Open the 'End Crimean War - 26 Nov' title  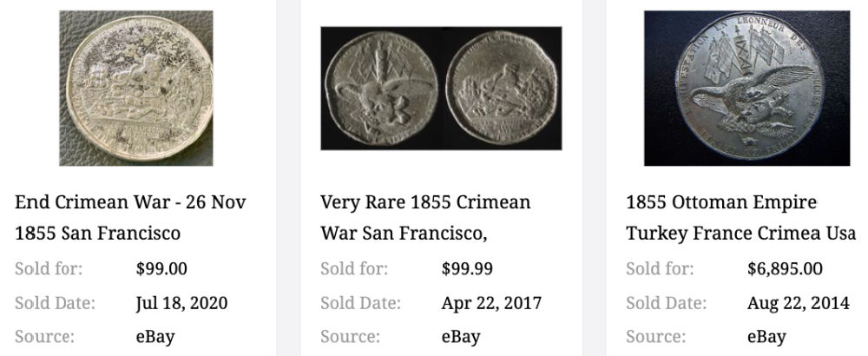point(130,203)
